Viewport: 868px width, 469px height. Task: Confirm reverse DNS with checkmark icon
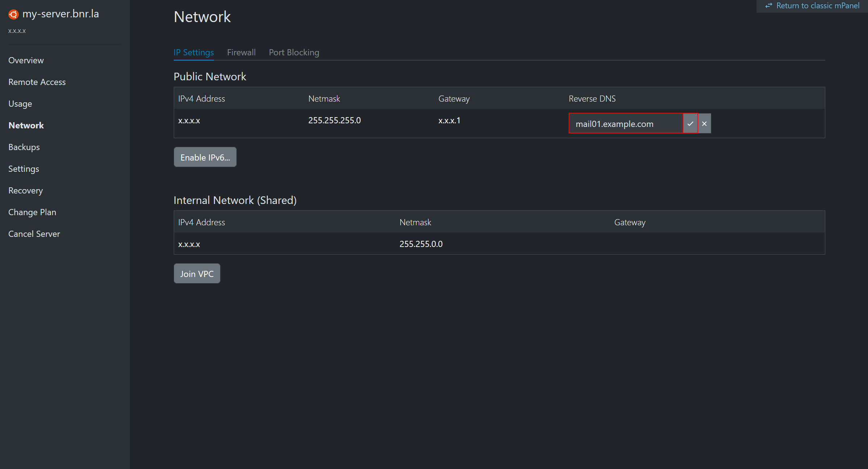(690, 124)
